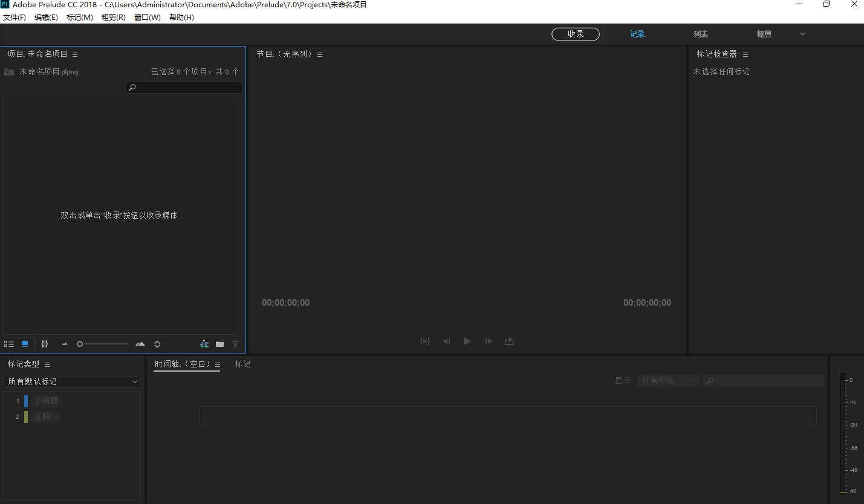The height and width of the screenshot is (504, 864).
Task: Create a new bin using the folder icon
Action: (x=219, y=343)
